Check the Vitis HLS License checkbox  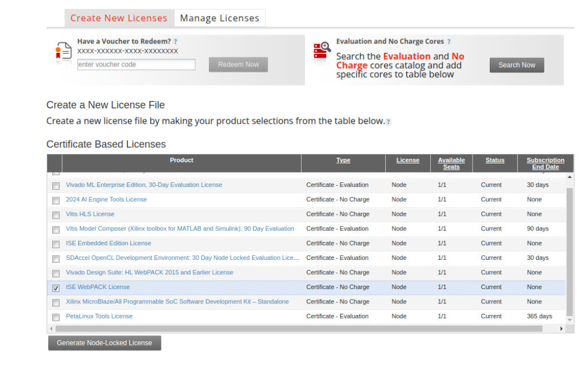[56, 215]
